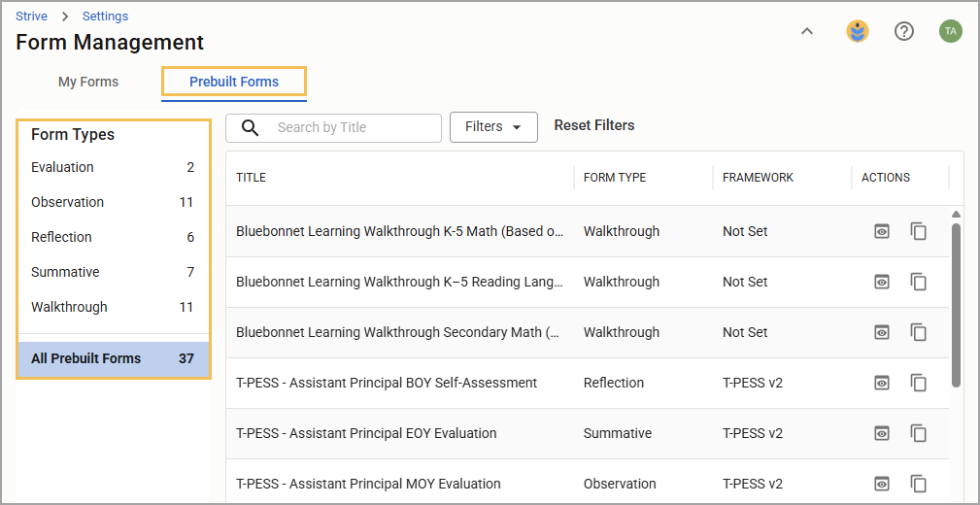Copy the Assistant Principal BOY Self-Assessment form
This screenshot has height=505, width=980.
[x=918, y=384]
